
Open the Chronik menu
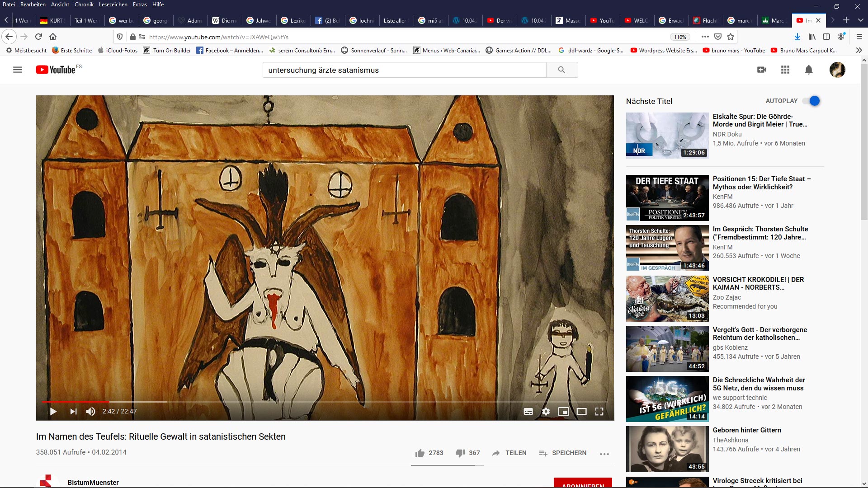point(84,5)
